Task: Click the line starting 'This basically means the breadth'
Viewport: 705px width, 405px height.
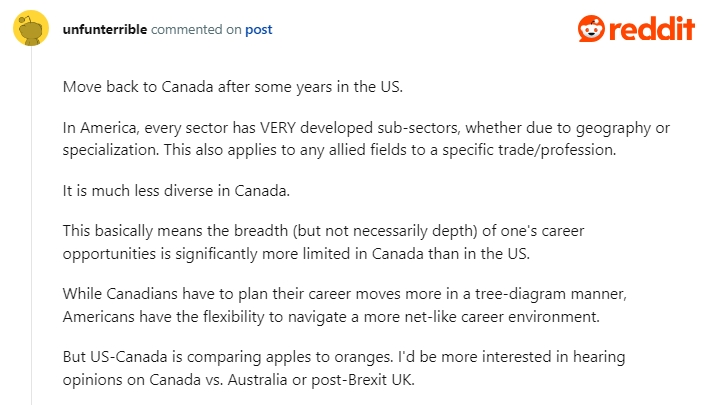Action: coord(323,231)
